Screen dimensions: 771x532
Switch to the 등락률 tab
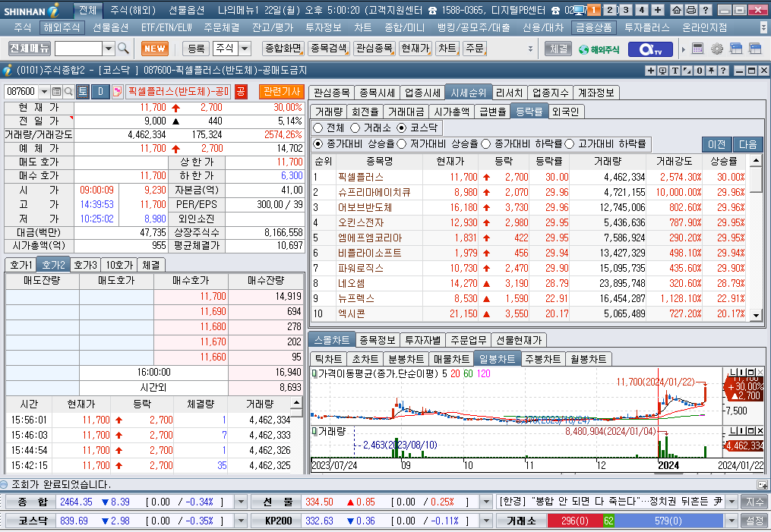pyautogui.click(x=529, y=112)
